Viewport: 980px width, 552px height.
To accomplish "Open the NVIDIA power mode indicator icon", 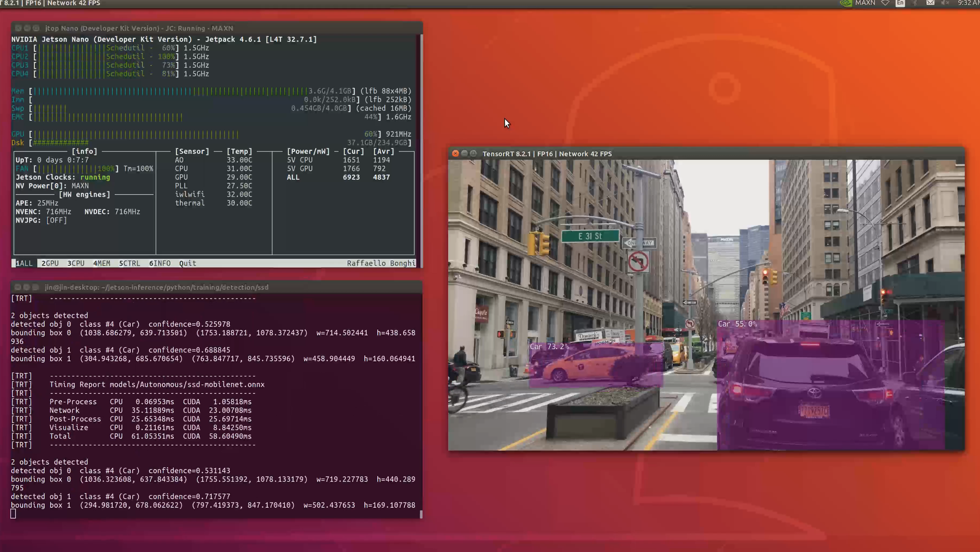I will click(x=845, y=3).
